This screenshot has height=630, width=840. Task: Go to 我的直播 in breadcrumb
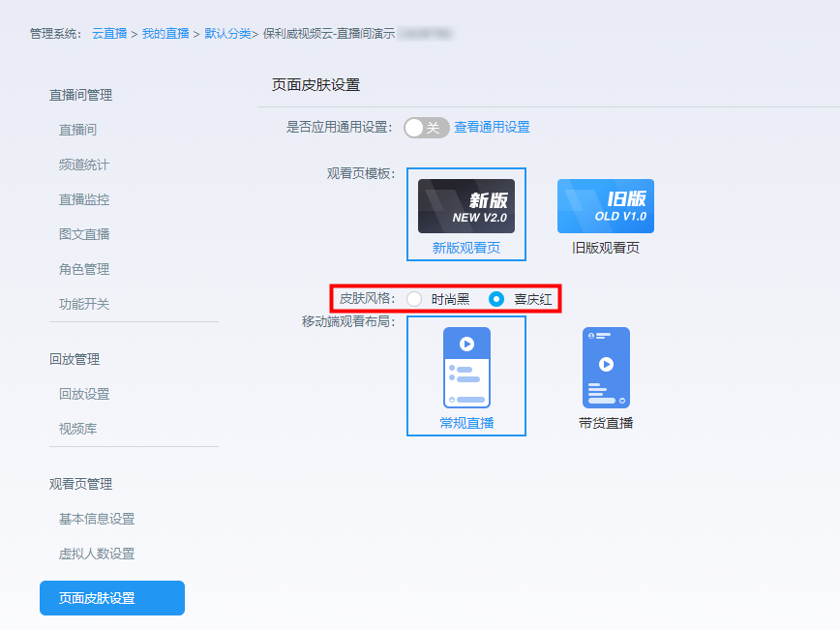(x=165, y=34)
